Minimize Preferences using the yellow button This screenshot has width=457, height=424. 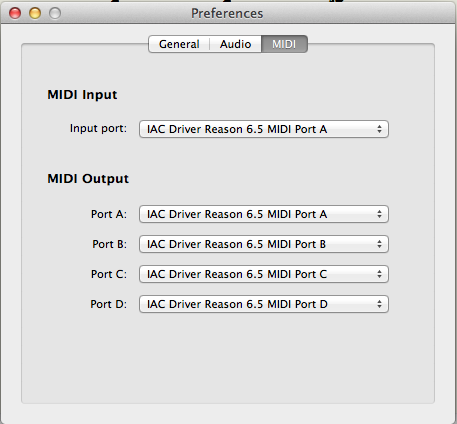pos(35,13)
